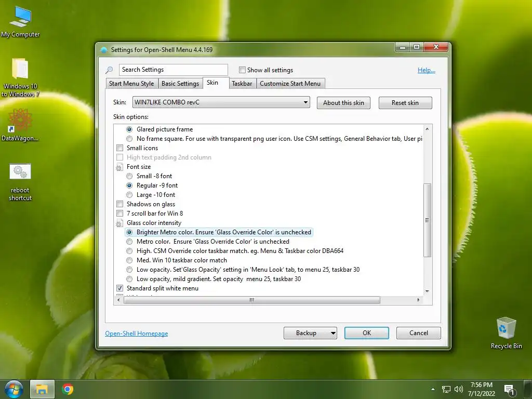Open the Customize Start Menu tab
Viewport: 532px width, 399px height.
[x=290, y=84]
